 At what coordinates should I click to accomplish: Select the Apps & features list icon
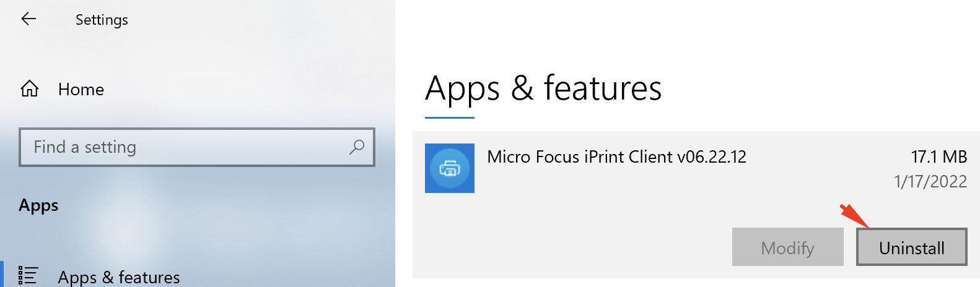[x=28, y=276]
